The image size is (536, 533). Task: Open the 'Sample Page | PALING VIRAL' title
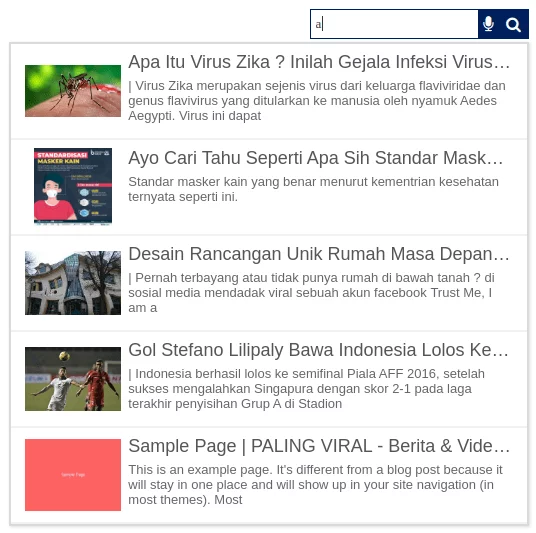point(319,446)
